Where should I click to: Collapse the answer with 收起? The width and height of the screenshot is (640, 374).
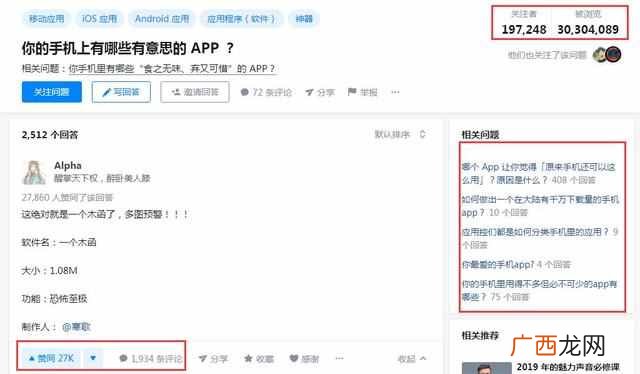pyautogui.click(x=412, y=359)
